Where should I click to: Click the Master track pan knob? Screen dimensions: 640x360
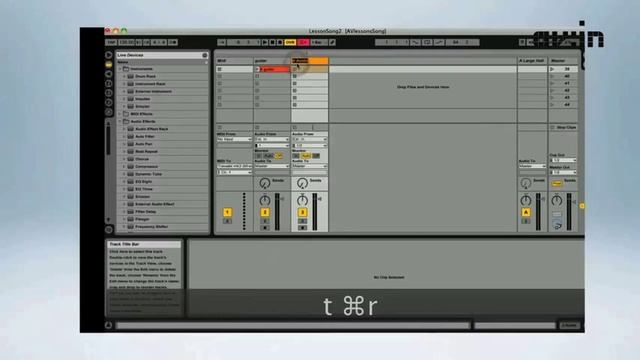coord(557,200)
